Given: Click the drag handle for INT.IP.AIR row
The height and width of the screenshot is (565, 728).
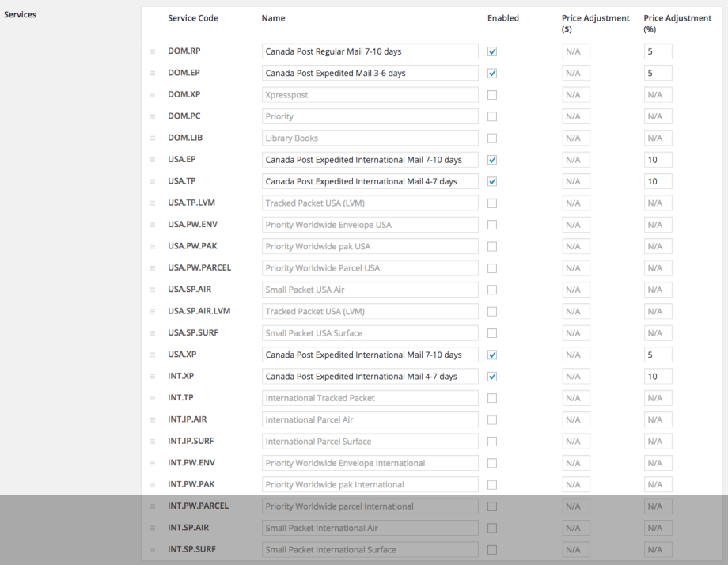Looking at the screenshot, I should click(x=153, y=419).
